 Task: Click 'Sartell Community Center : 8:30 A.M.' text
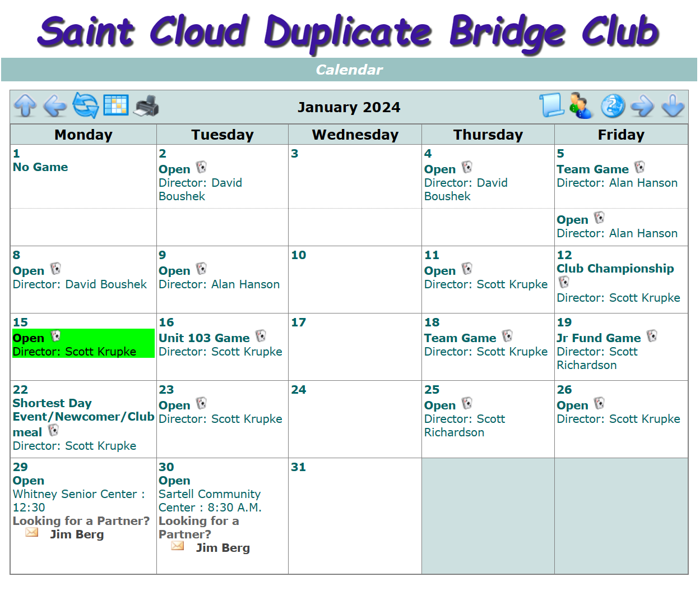click(210, 501)
